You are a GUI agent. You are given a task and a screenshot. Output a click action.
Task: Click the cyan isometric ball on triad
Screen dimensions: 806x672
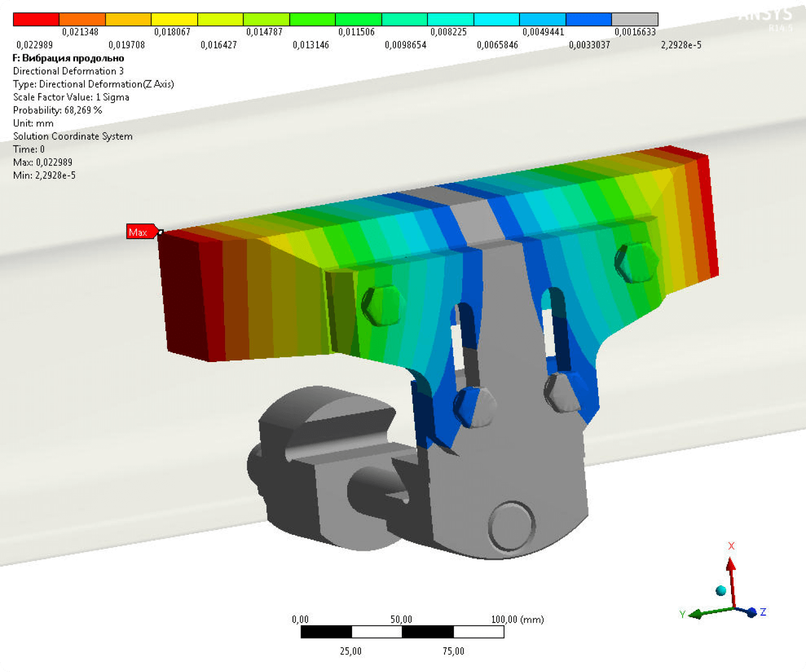(x=721, y=591)
